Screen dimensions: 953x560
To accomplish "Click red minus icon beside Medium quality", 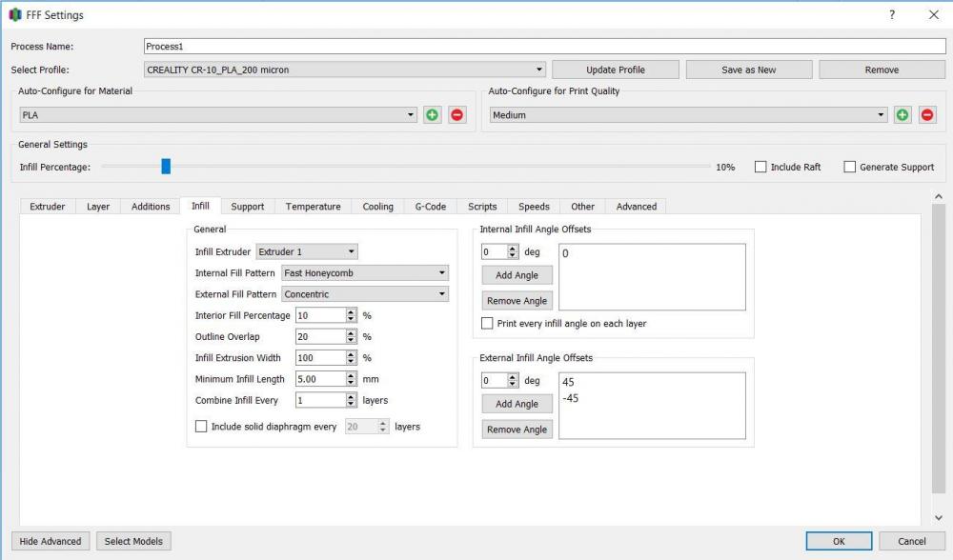I will pos(927,115).
